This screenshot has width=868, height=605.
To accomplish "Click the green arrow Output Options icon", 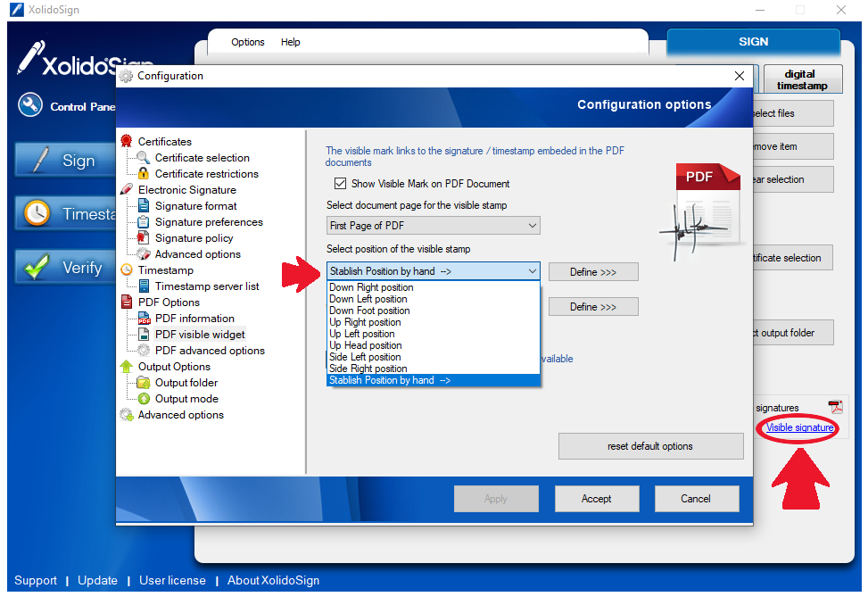I will (x=127, y=366).
